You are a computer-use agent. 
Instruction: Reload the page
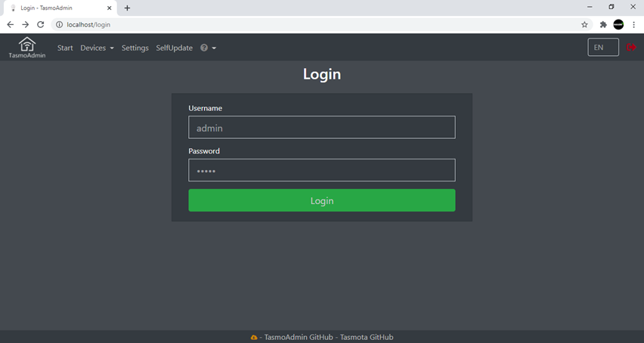[x=40, y=25]
